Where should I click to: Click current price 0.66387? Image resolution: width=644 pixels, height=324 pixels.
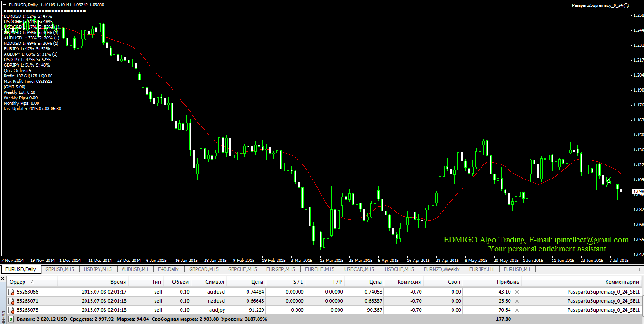(374, 301)
